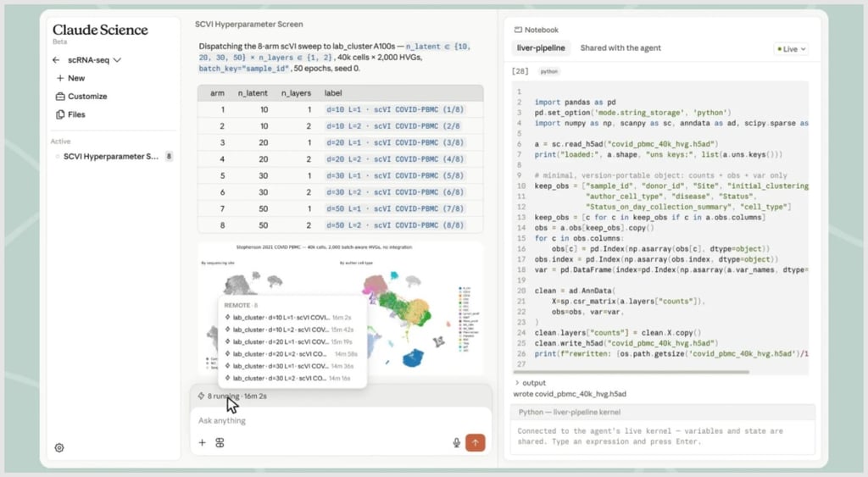Send message with the orange arrow button
This screenshot has height=477, width=868.
(x=475, y=443)
